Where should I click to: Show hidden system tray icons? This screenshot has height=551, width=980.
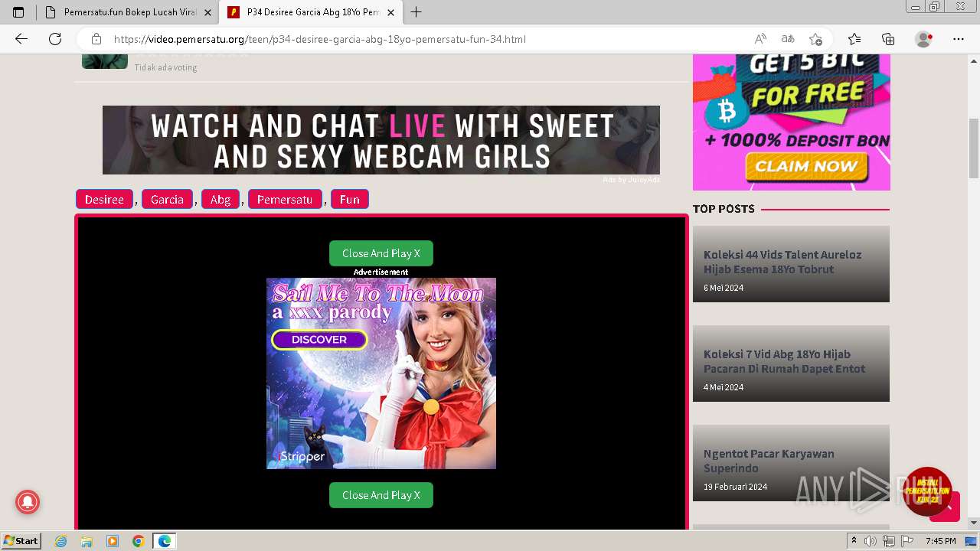[x=854, y=540]
